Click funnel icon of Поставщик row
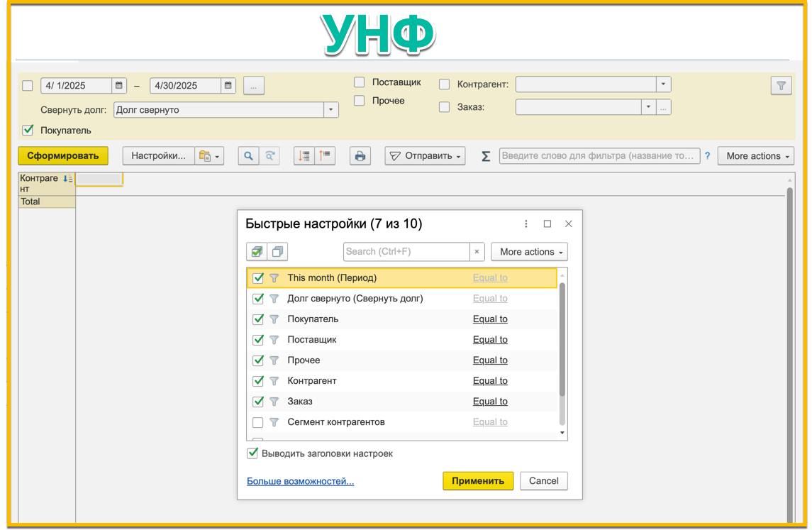Viewport: 812px width, 530px height. [274, 340]
